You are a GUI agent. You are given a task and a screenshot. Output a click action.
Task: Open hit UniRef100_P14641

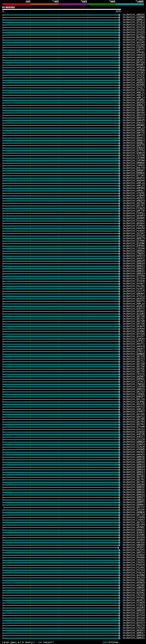[x=133, y=221]
